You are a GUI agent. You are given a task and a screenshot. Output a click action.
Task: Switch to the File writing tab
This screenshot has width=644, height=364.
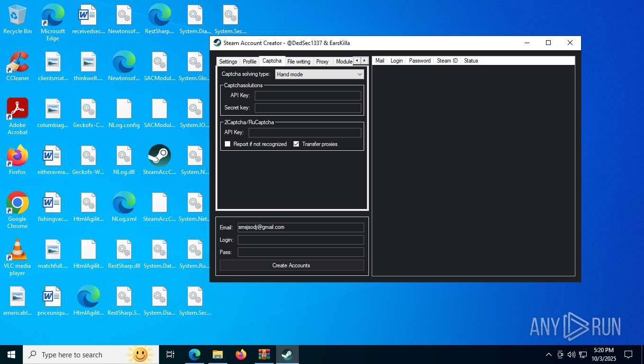pos(299,62)
